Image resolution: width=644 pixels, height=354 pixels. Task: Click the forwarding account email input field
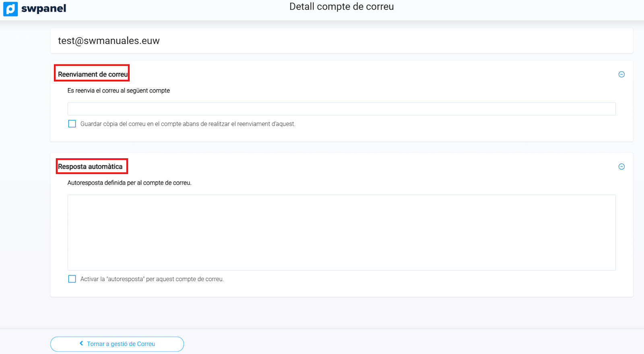point(341,109)
